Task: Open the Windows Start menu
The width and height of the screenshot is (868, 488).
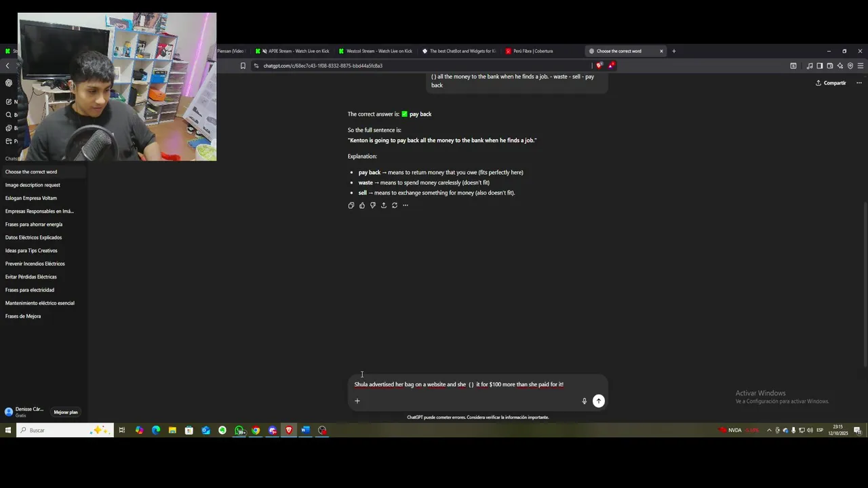Action: click(x=7, y=430)
